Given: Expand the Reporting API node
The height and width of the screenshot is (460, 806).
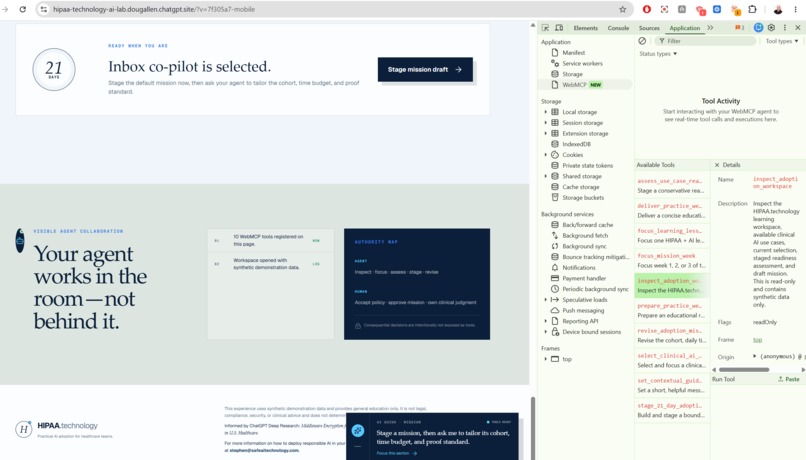Looking at the screenshot, I should coord(545,321).
